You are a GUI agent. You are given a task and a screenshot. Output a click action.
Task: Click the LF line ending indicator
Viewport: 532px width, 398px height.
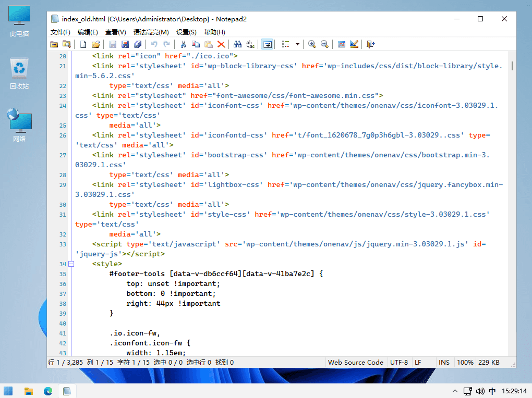tap(418, 363)
